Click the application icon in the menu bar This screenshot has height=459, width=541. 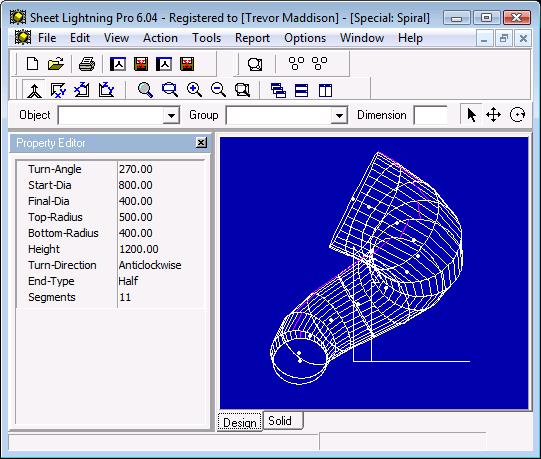(x=23, y=37)
